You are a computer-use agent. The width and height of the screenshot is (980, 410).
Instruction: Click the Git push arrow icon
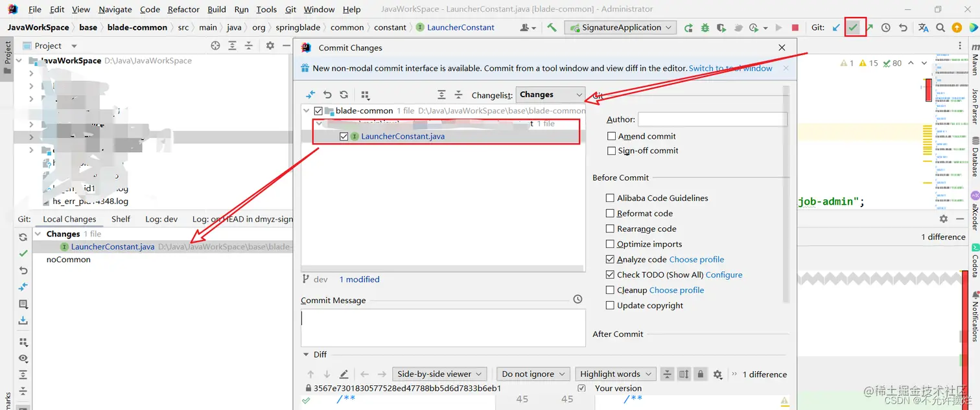coord(869,27)
